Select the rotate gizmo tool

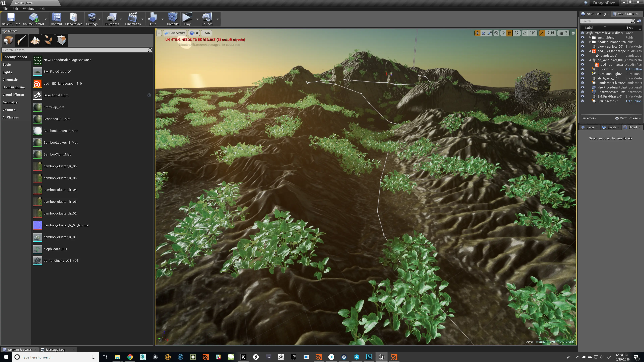point(484,33)
